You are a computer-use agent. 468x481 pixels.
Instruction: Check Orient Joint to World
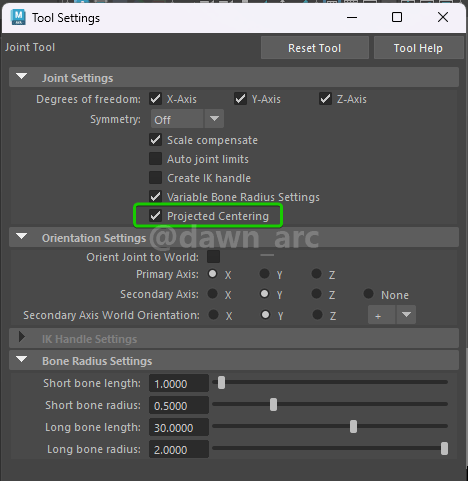(213, 257)
